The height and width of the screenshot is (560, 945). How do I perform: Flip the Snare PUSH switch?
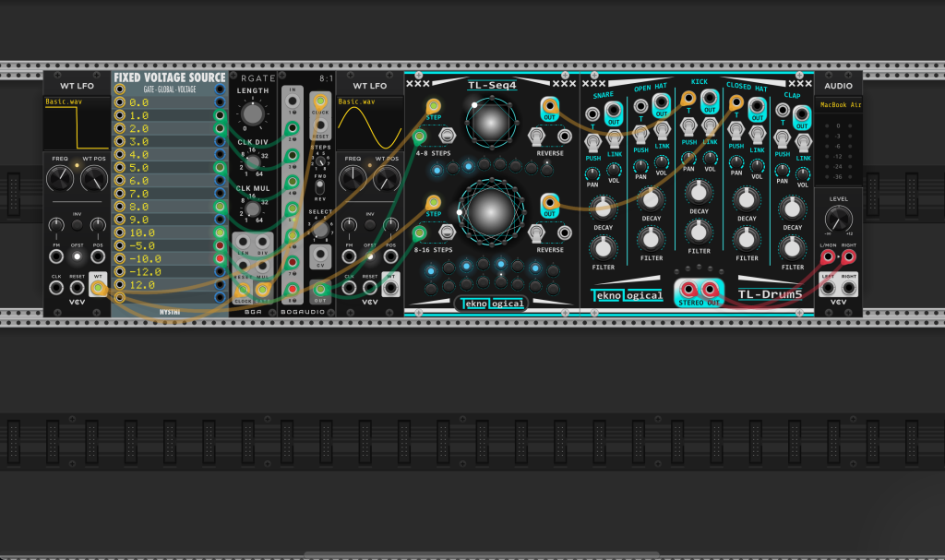[593, 143]
